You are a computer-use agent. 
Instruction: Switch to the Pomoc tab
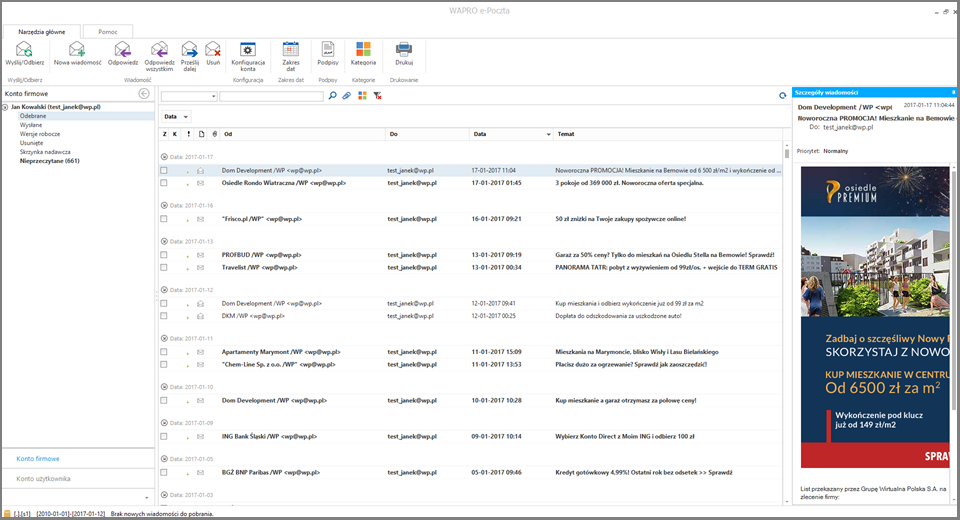[108, 32]
